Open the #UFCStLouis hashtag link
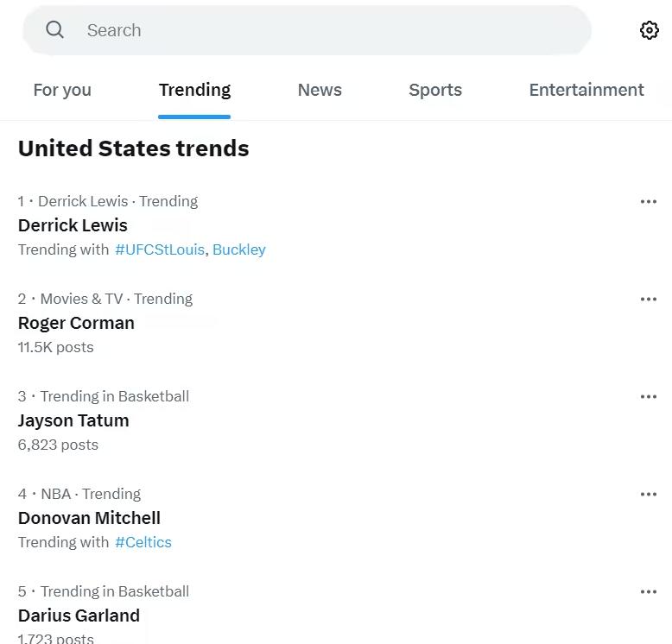The height and width of the screenshot is (644, 672). click(x=160, y=249)
